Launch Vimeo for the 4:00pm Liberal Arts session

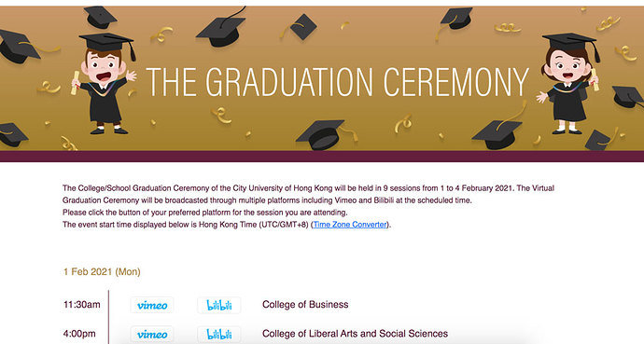(x=152, y=334)
